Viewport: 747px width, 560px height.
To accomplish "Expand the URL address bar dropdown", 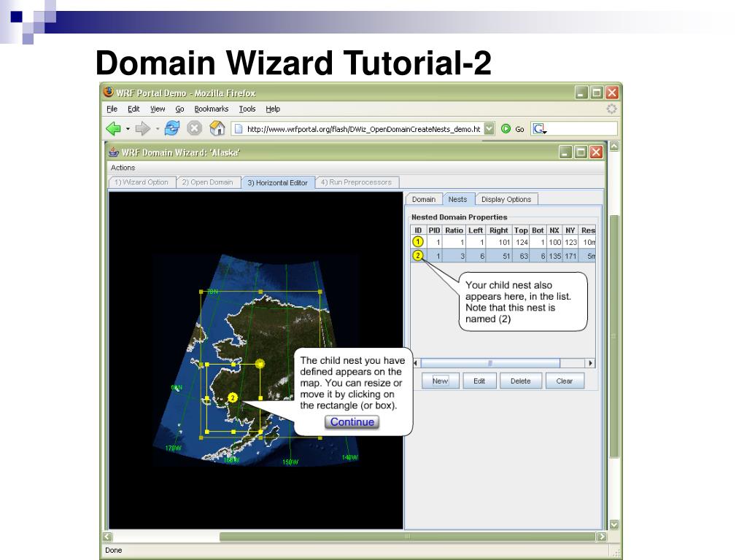I will coord(489,128).
